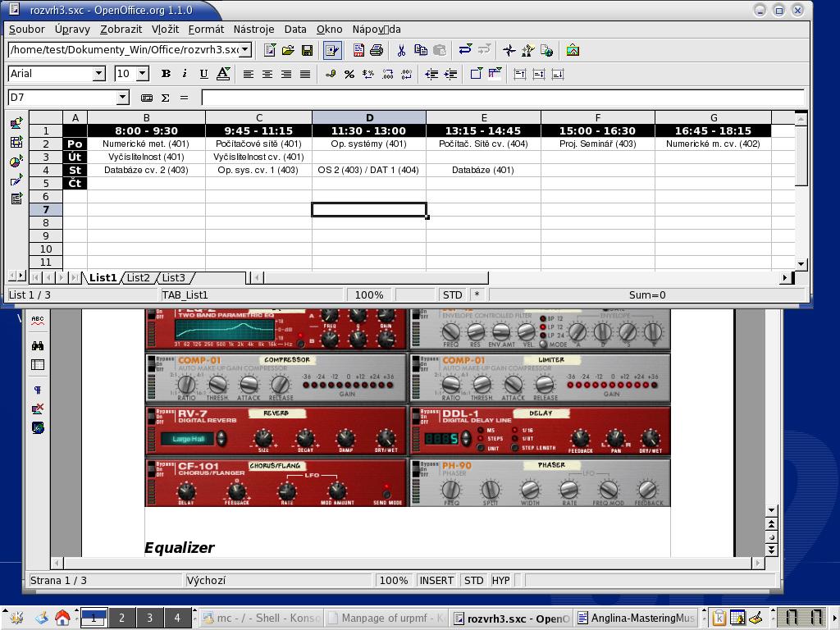
Task: Open the Font Color picker
Action: pyautogui.click(x=223, y=74)
